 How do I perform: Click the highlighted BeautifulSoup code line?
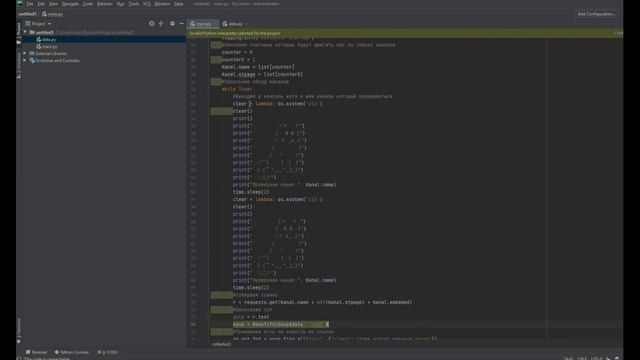point(280,324)
